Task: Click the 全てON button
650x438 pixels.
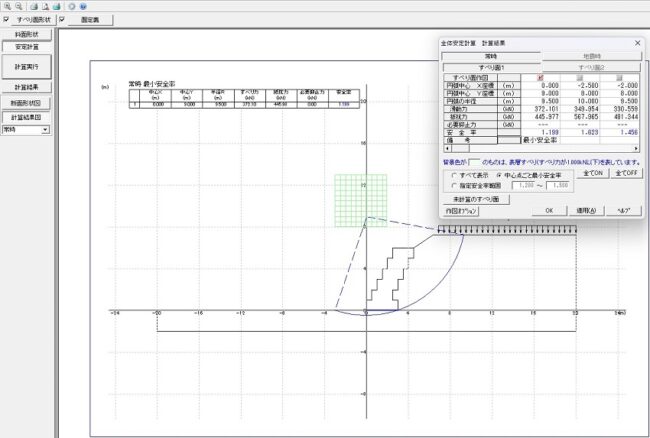Action: click(593, 173)
